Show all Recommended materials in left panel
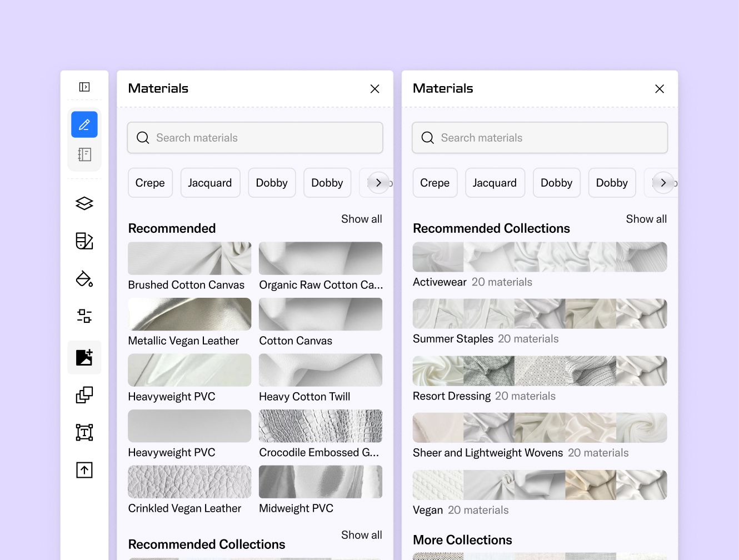Screen dimensions: 739x560 362,219
